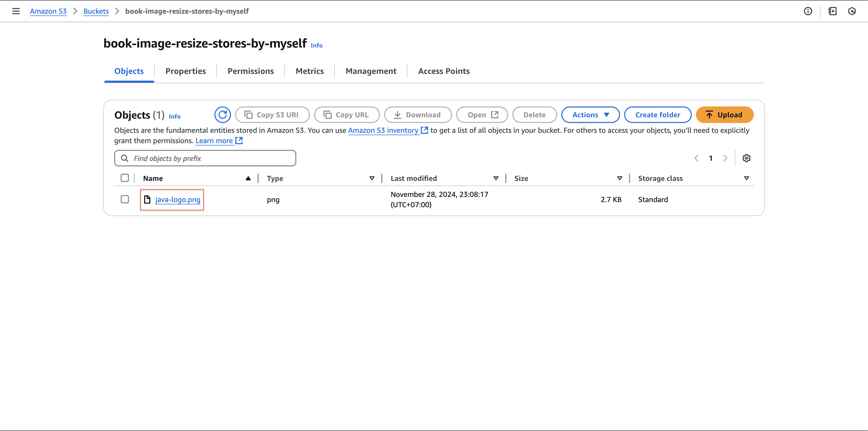Viewport: 868px width, 431px height.
Task: Open the Metrics tab
Action: pos(310,71)
